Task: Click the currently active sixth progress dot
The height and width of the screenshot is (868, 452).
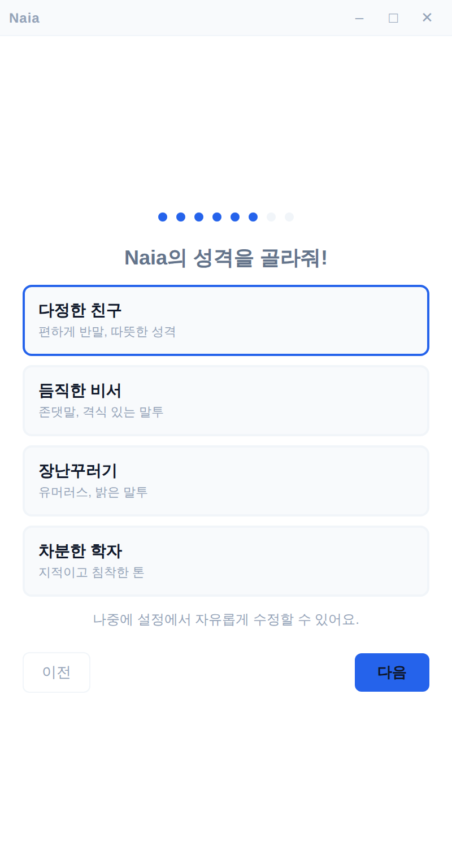Action: tap(253, 217)
